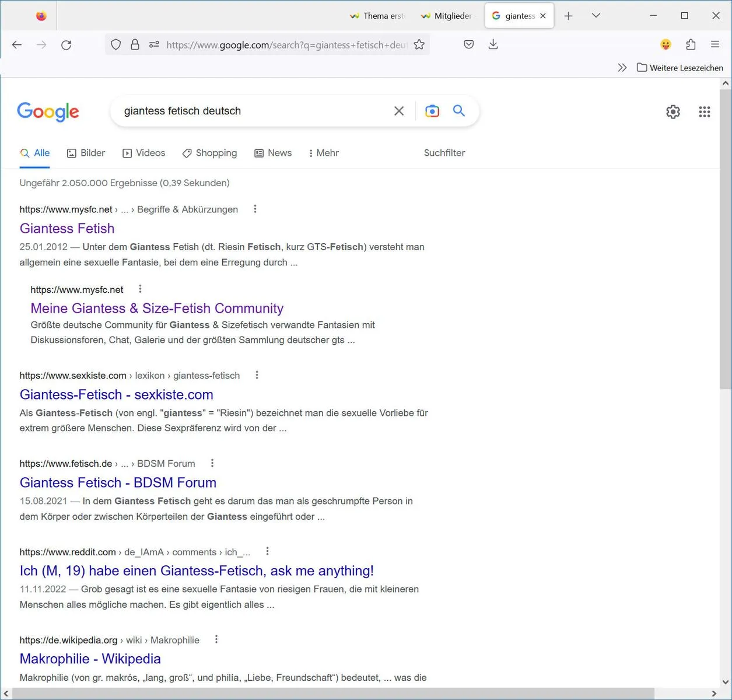The height and width of the screenshot is (700, 732).
Task: Clear the Google search box text
Action: pos(399,111)
